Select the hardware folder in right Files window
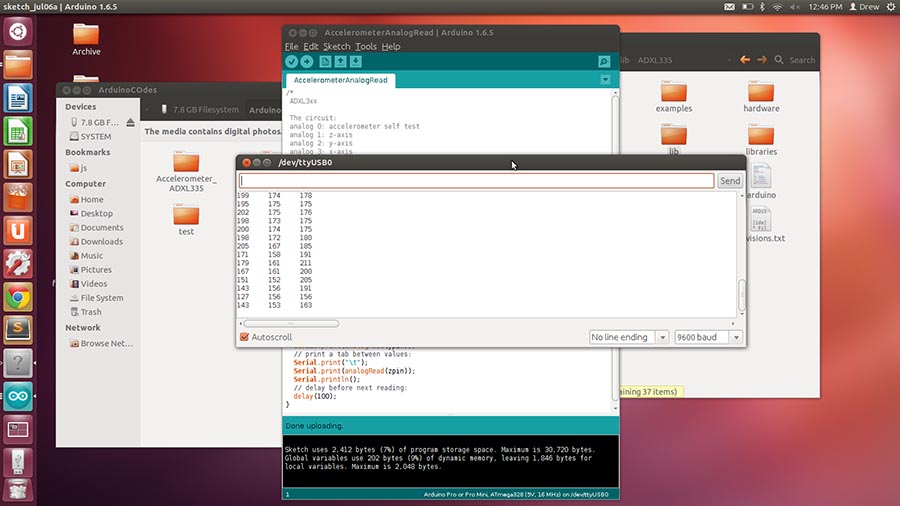The image size is (900, 506). (761, 96)
